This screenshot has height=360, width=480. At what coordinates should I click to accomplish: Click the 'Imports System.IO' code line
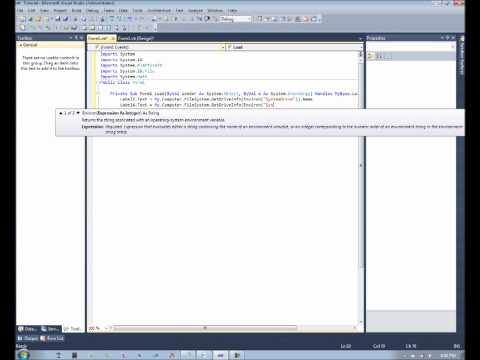(x=121, y=60)
